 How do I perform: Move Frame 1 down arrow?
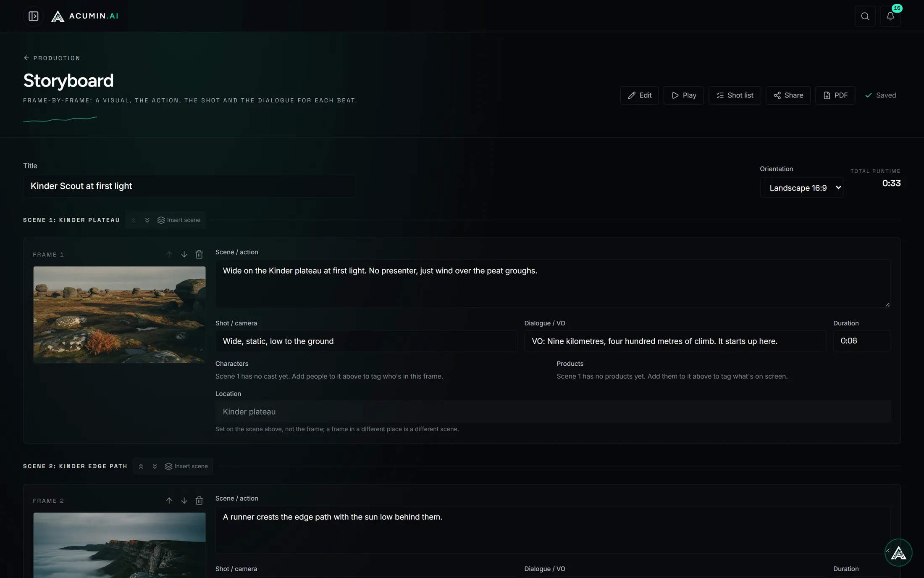pyautogui.click(x=184, y=254)
